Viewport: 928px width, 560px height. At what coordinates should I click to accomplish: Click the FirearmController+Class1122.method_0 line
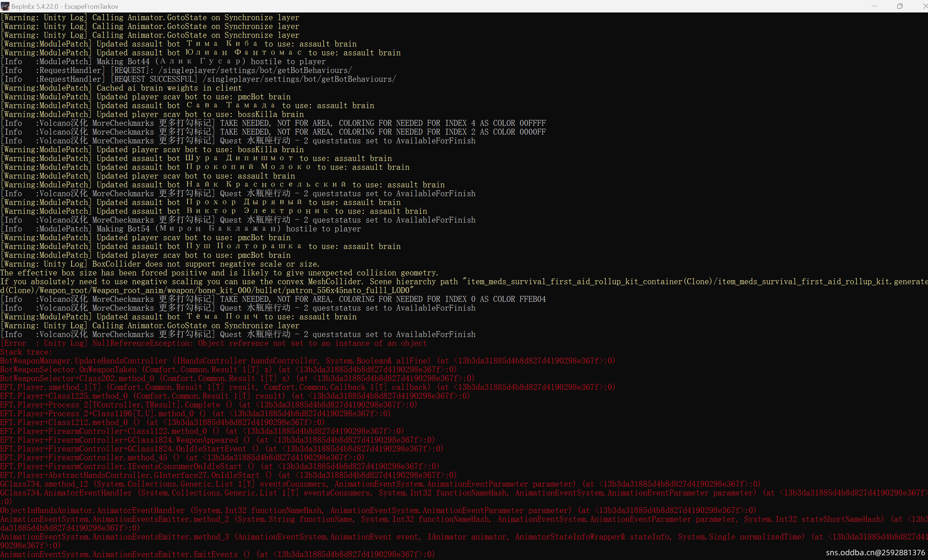pyautogui.click(x=202, y=431)
